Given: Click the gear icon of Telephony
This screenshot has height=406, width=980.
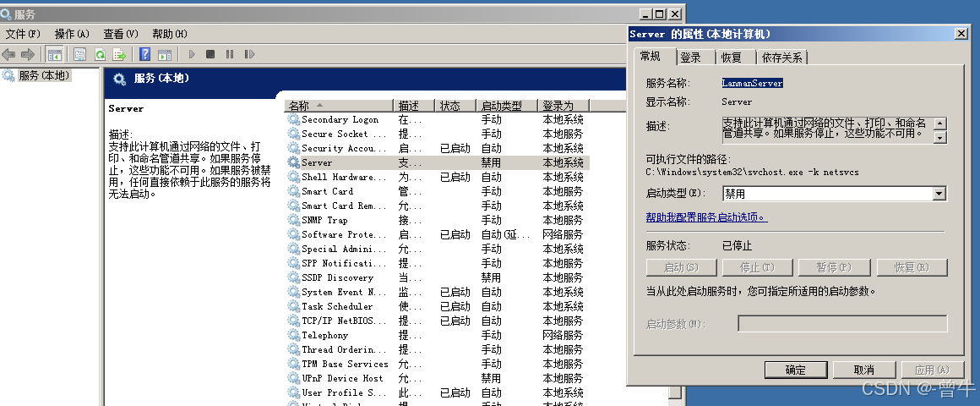Looking at the screenshot, I should coord(294,335).
